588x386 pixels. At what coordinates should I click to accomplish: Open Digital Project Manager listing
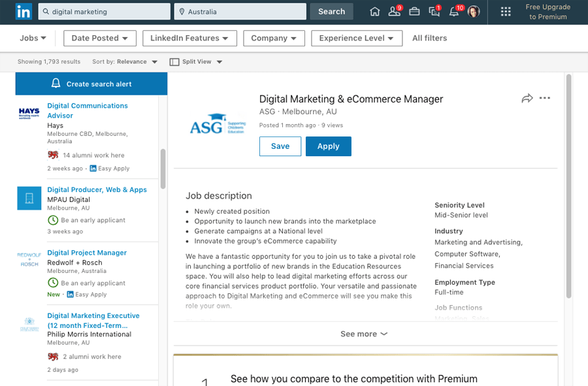[x=87, y=253]
